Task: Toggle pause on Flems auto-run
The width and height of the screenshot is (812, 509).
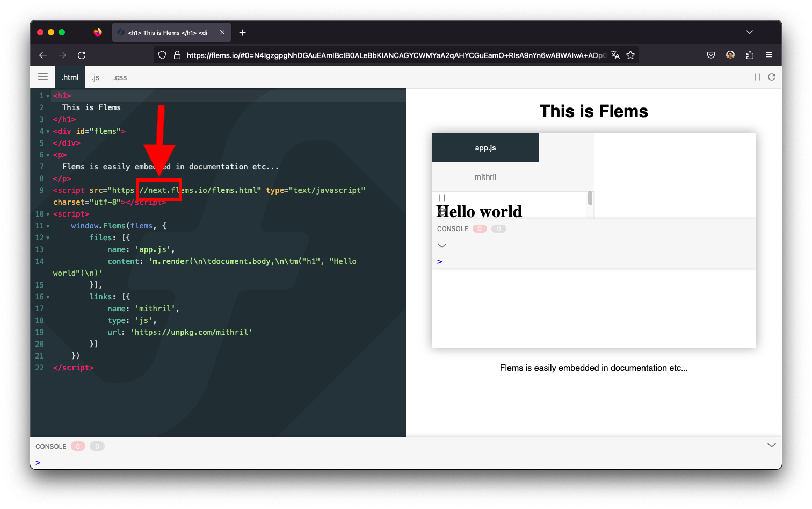Action: point(757,77)
